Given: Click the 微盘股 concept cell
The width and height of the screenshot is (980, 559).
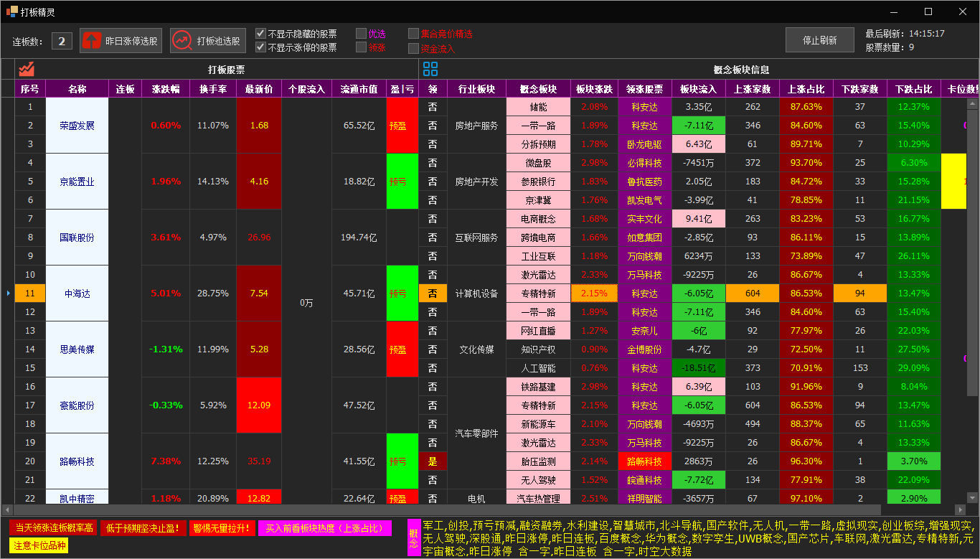Looking at the screenshot, I should 538,162.
